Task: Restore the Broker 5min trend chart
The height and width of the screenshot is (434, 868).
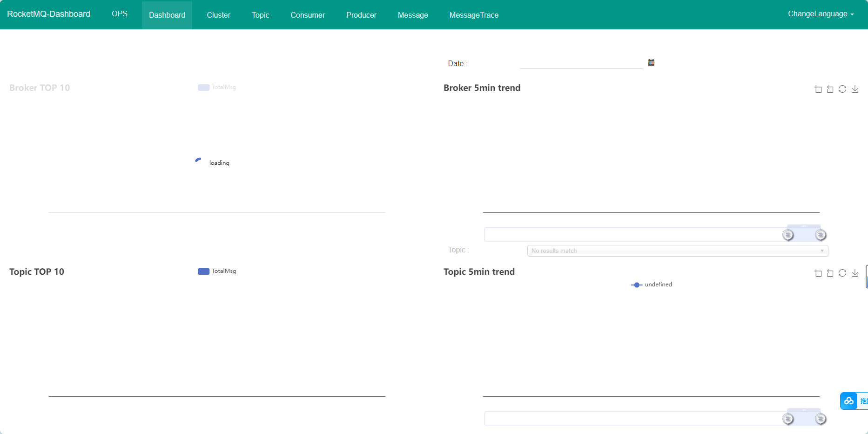Action: click(x=842, y=89)
